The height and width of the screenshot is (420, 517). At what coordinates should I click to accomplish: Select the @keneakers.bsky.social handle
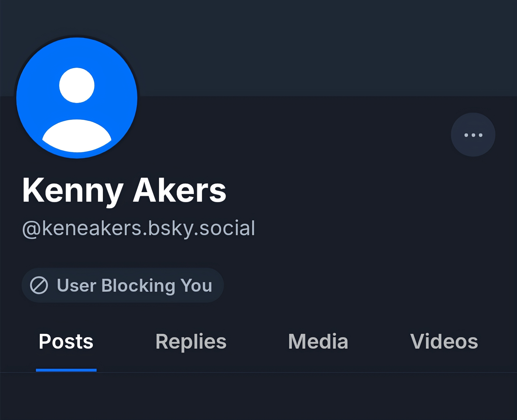[139, 228]
